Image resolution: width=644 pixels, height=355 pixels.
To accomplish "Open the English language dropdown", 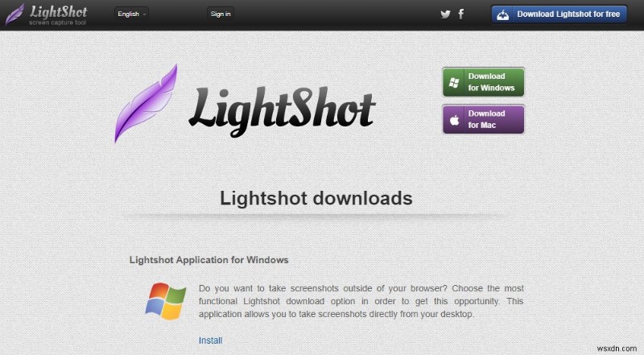I will tap(131, 14).
